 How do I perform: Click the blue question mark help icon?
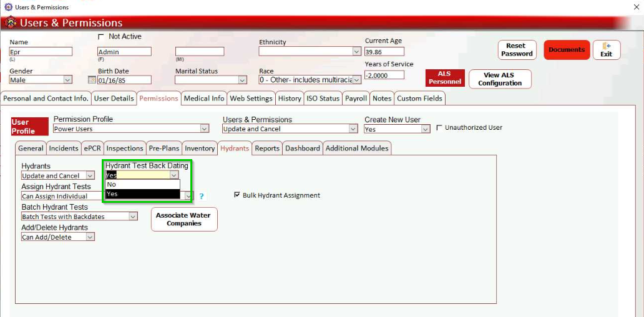point(202,197)
